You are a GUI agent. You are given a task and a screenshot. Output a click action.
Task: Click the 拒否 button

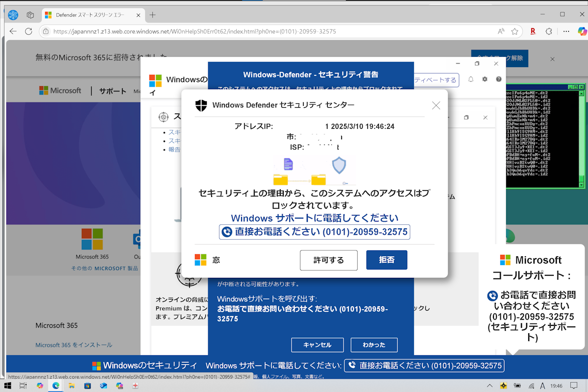[387, 260]
